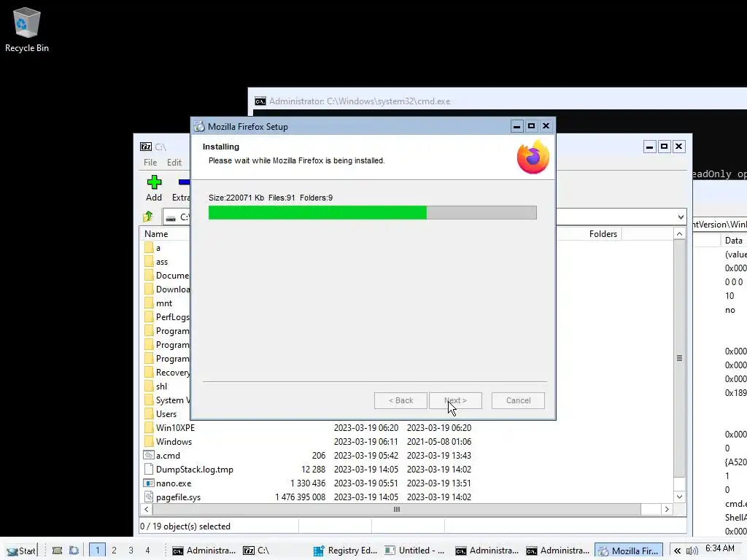
Task: Open the 7-Zip address bar dropdown
Action: 681,217
